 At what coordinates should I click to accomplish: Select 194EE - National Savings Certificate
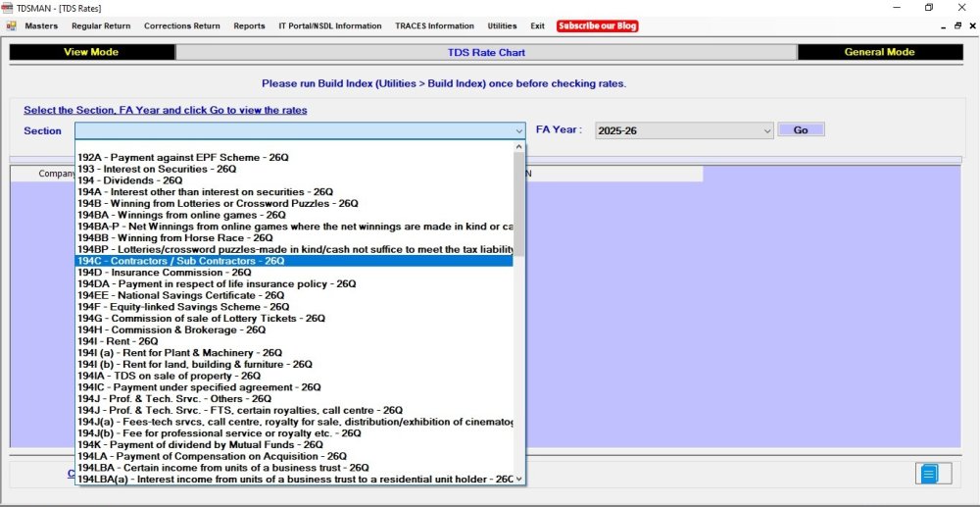(294, 295)
